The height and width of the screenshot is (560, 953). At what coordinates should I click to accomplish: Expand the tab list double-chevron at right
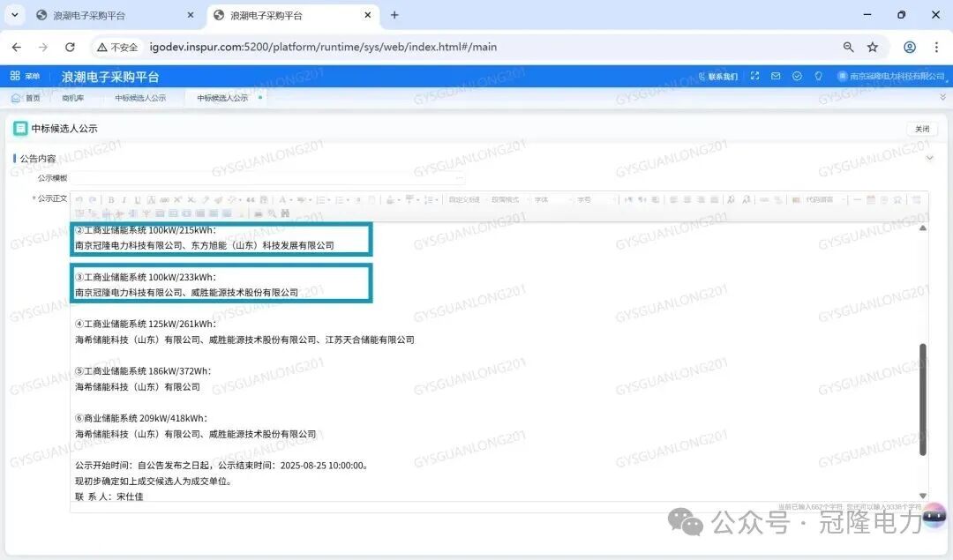(942, 98)
